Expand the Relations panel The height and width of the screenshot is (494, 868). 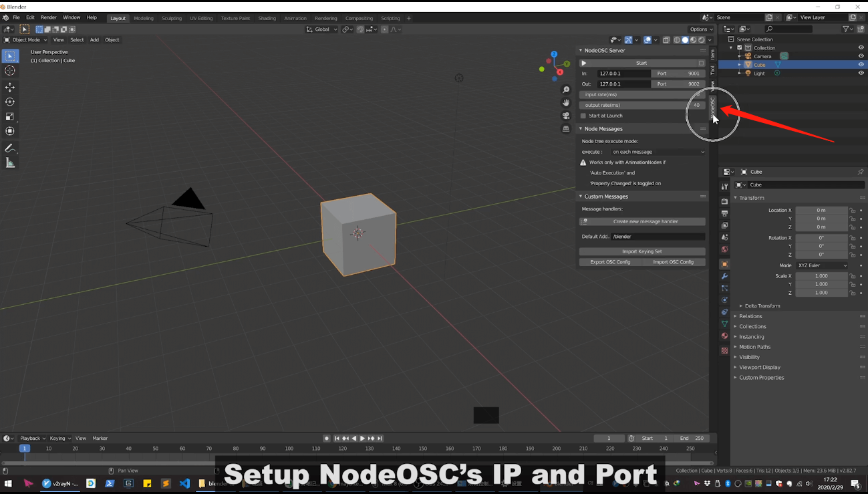750,316
